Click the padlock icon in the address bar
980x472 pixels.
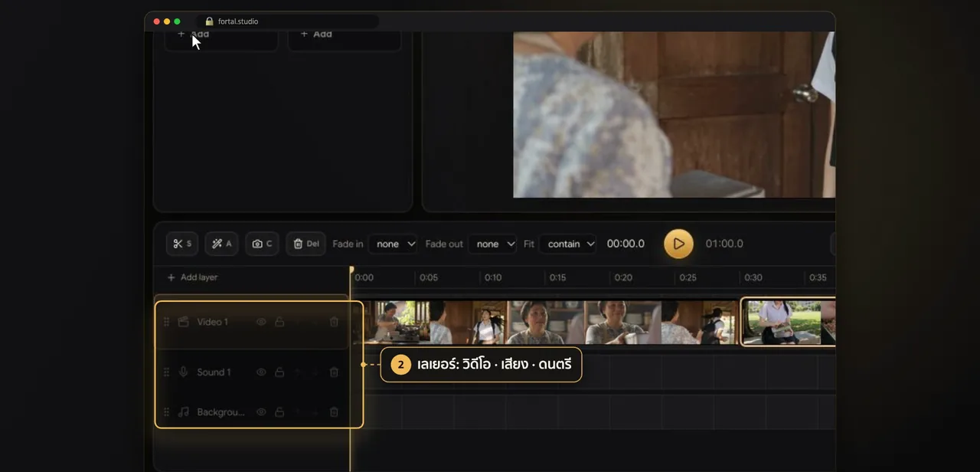209,21
